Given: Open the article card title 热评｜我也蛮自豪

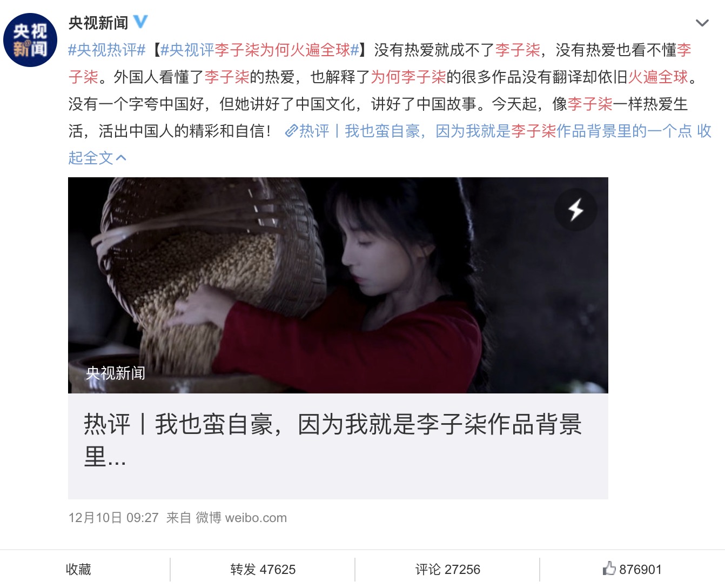Looking at the screenshot, I should (333, 440).
